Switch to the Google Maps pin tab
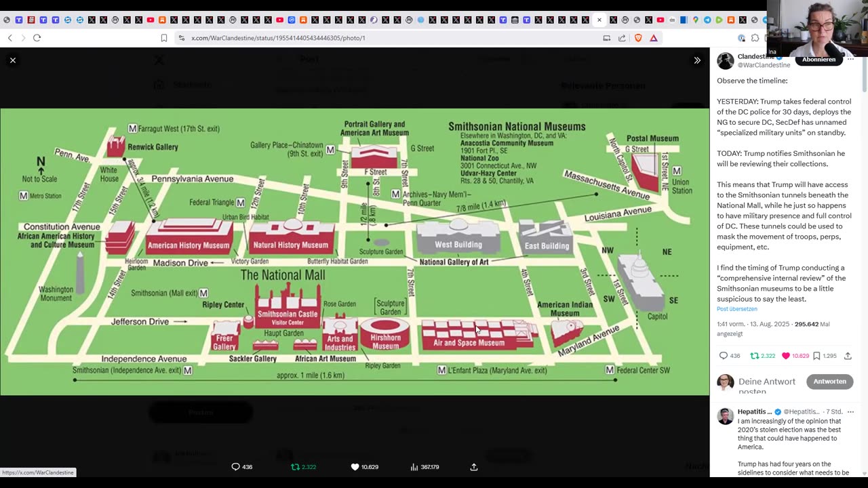Screen dimensions: 868x488 click(695, 20)
